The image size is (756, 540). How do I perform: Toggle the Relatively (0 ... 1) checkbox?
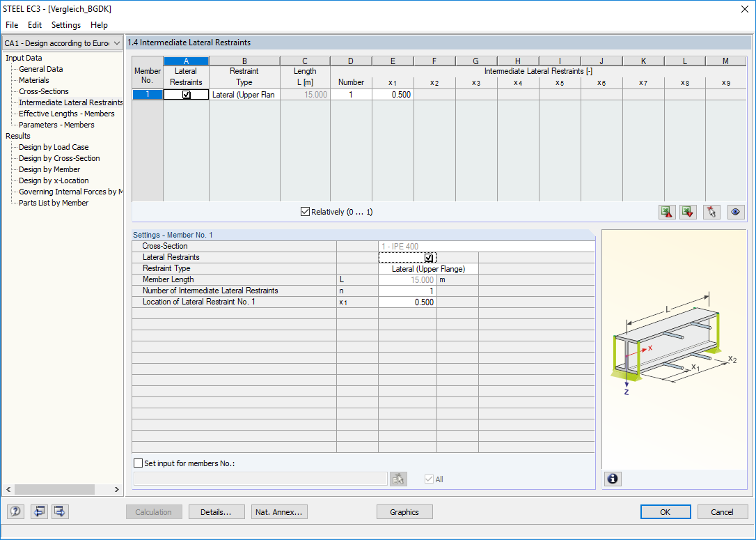[305, 211]
